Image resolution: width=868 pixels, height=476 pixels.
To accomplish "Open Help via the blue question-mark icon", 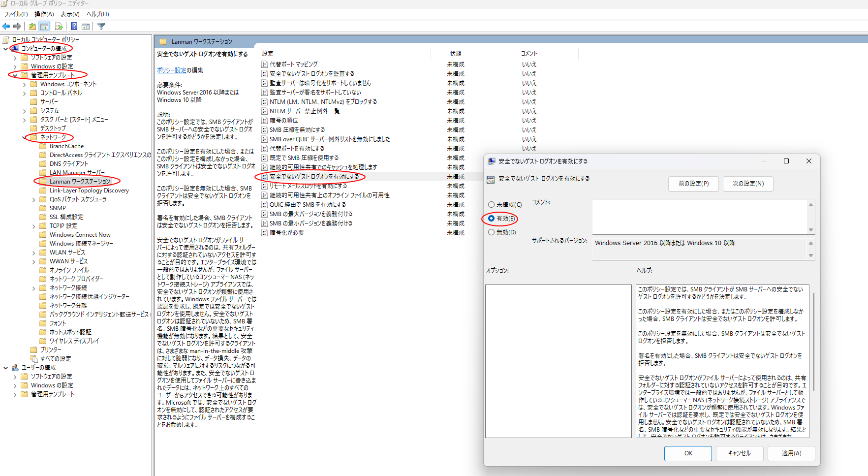I will tap(74, 27).
